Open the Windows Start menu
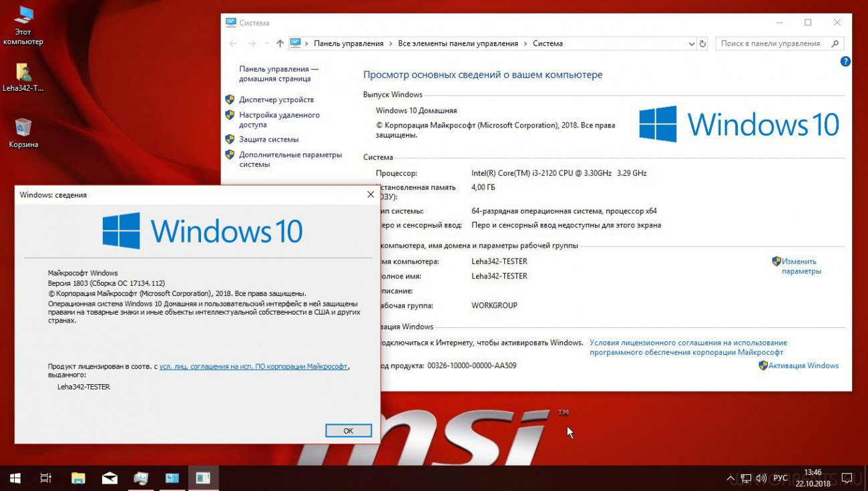The width and height of the screenshot is (868, 491). 15,478
